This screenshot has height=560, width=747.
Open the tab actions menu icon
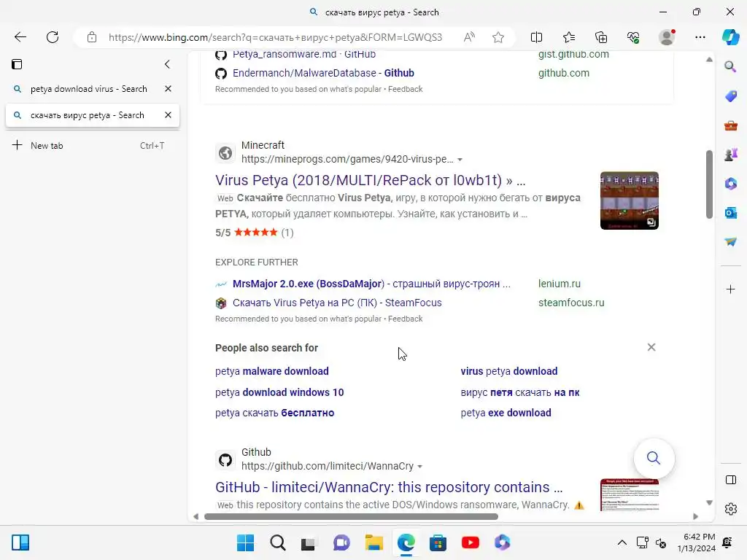coord(17,64)
